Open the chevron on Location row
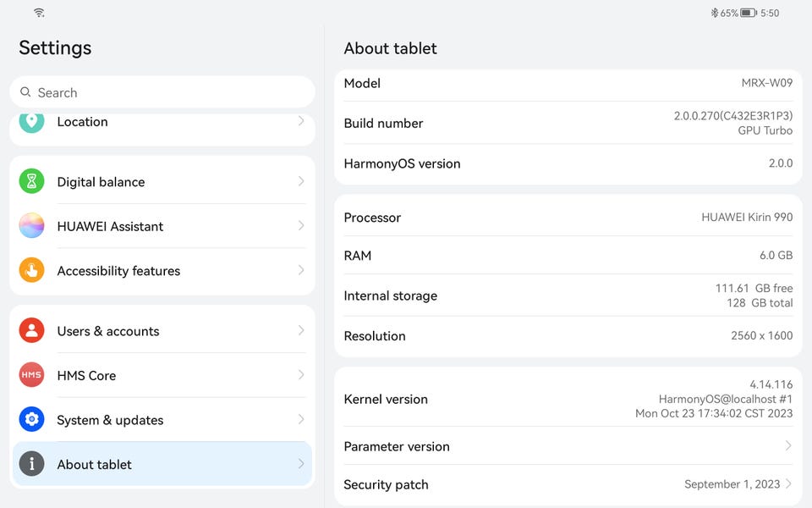The image size is (812, 508). (301, 121)
